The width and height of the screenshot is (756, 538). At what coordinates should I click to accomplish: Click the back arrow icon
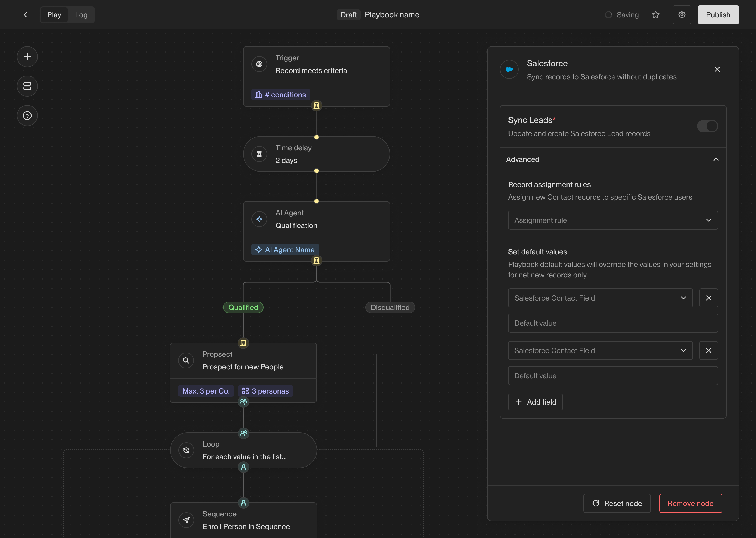25,15
